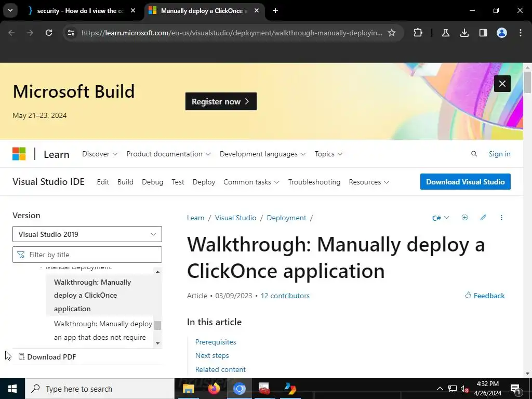Open the Test nav item
Image resolution: width=532 pixels, height=399 pixels.
178,182
